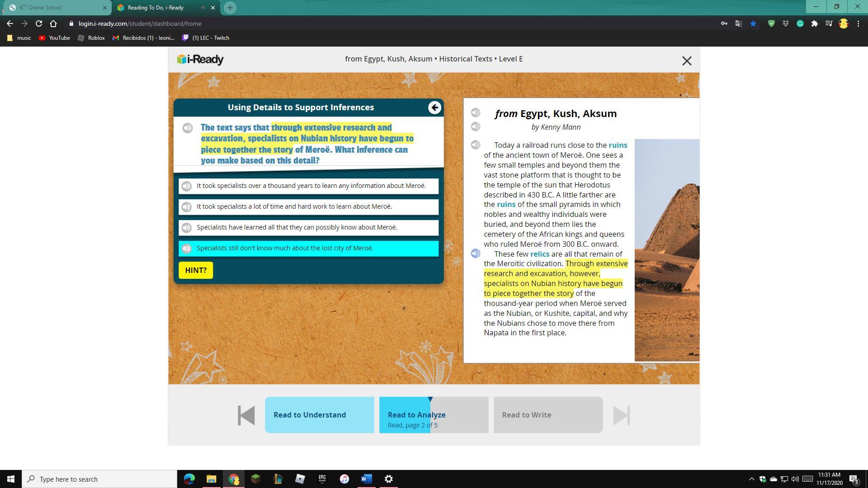Skip to previous lesson section arrow
The image size is (868, 488).
(246, 415)
